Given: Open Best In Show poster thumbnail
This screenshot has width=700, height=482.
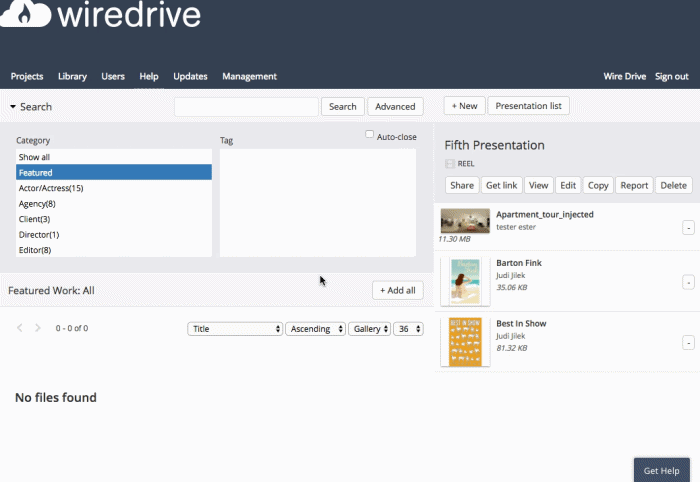Looking at the screenshot, I should [465, 342].
